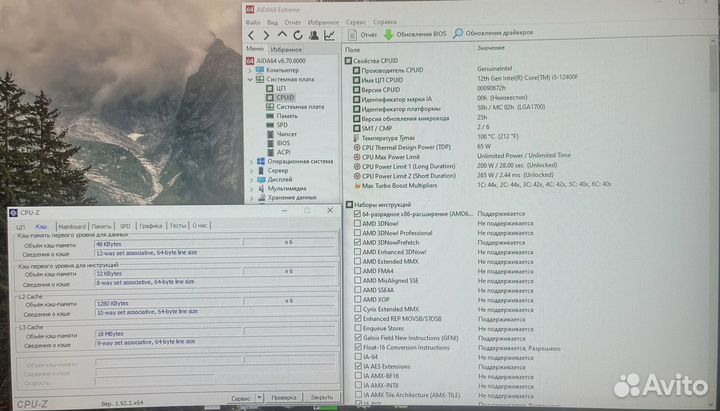Expand the Компьютер tree node

(251, 70)
